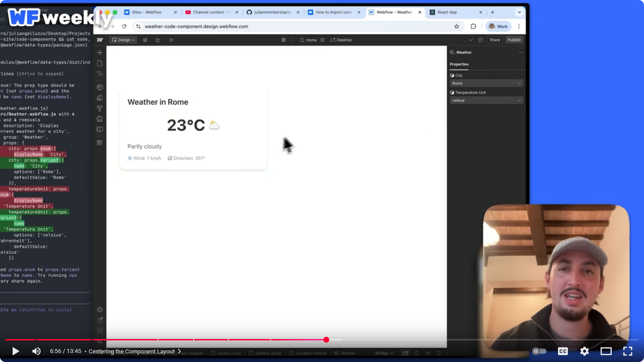Open Webflow site settings gear in sidebar
This screenshot has width=644, height=362.
pos(100,310)
